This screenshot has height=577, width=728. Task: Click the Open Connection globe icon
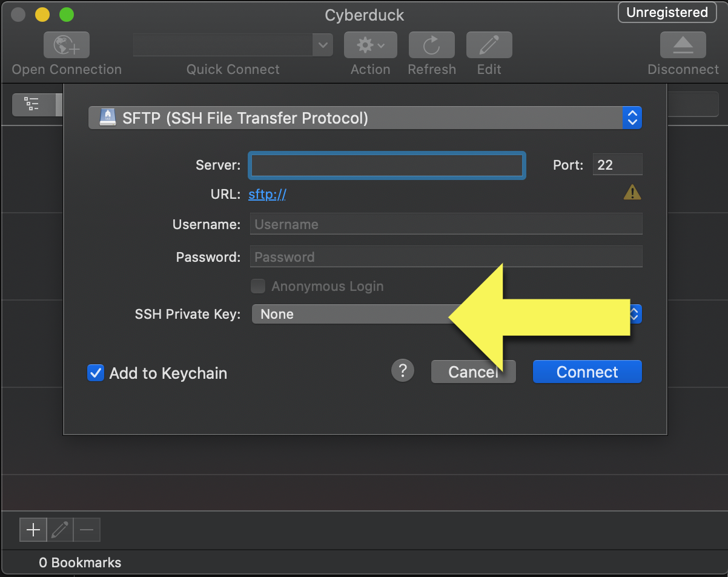67,45
